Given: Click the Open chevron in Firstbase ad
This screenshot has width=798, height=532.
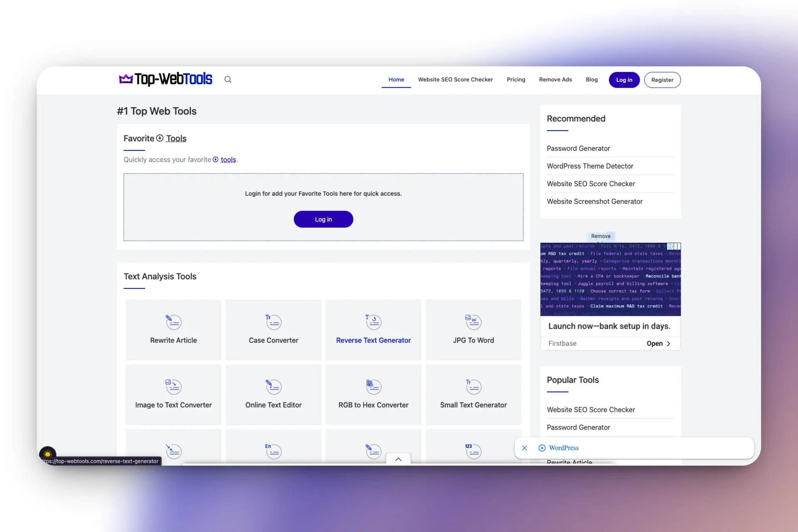Looking at the screenshot, I should point(668,343).
